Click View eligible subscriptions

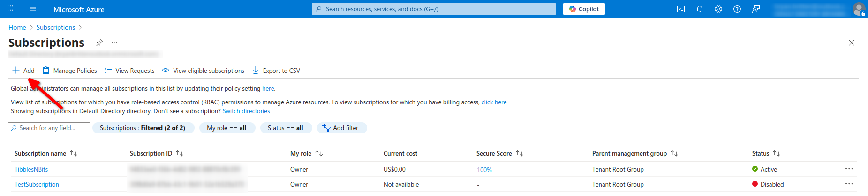point(203,71)
